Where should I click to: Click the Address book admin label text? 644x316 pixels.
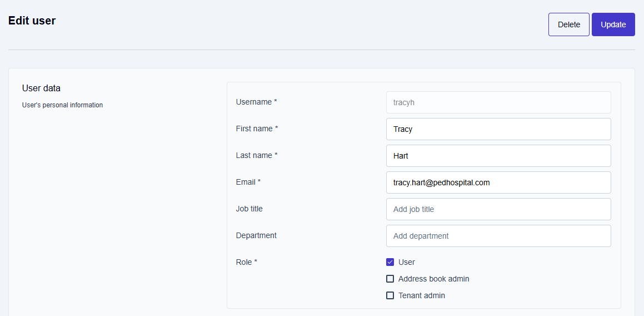[x=433, y=279]
